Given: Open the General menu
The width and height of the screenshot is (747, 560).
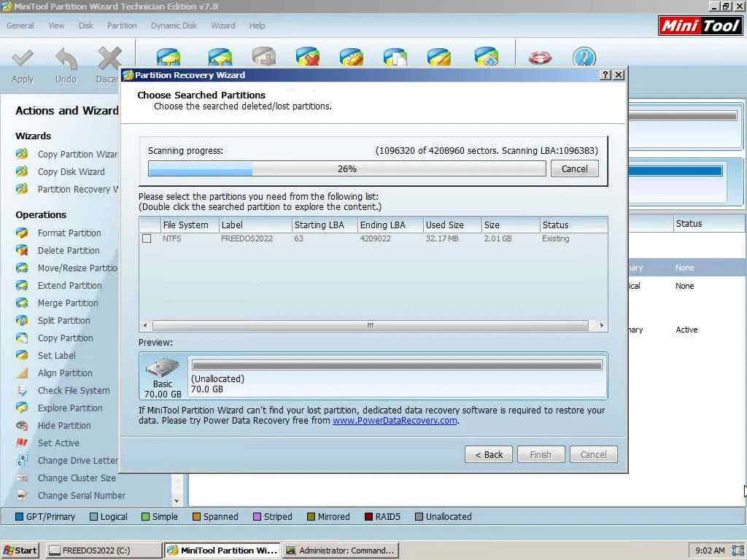Looking at the screenshot, I should [20, 26].
